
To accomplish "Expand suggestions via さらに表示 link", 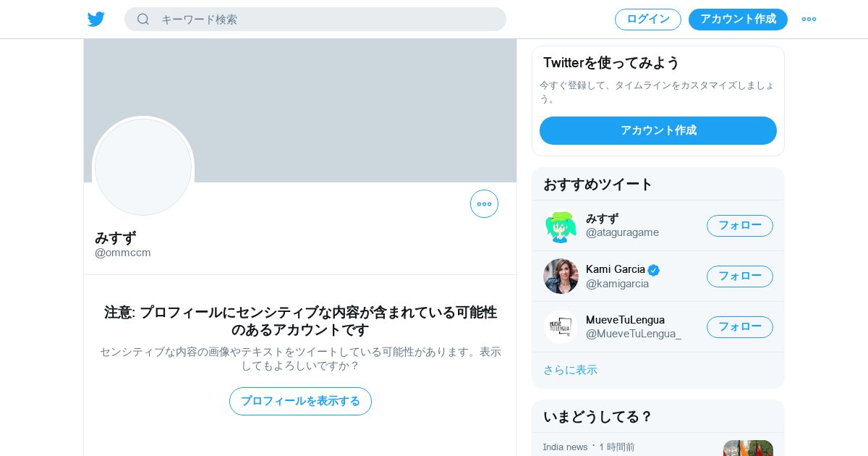I will [570, 370].
